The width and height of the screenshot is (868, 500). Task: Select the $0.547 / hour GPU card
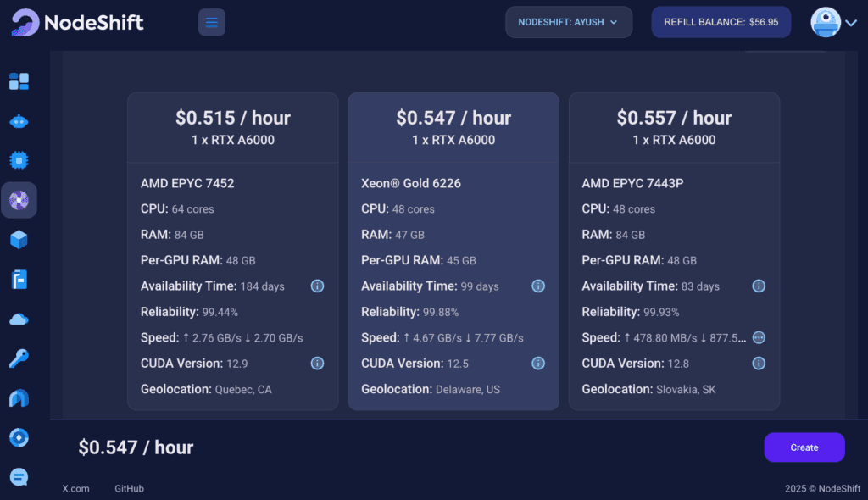point(453,251)
